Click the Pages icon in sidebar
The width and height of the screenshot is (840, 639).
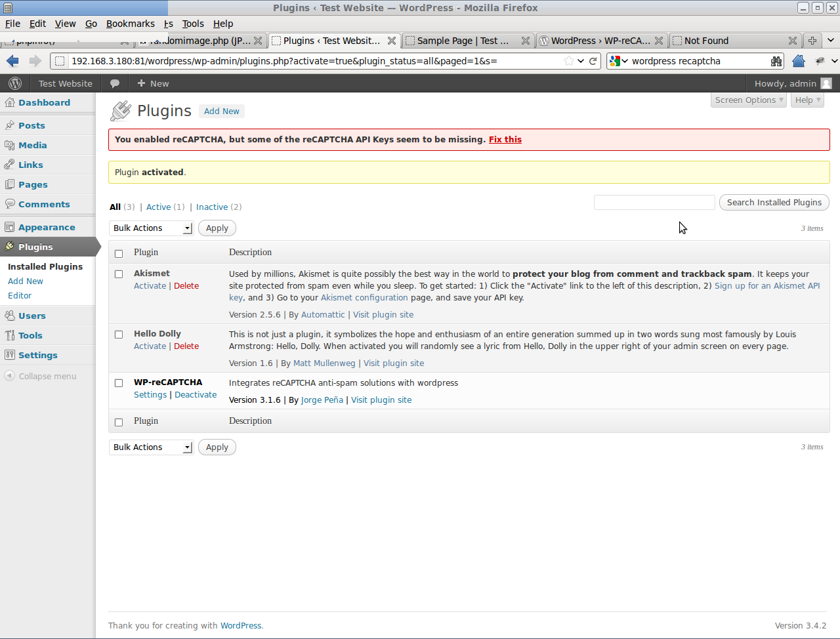10,184
